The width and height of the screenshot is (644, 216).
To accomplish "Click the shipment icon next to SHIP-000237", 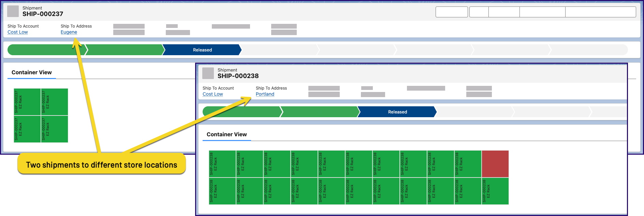I will tap(13, 11).
